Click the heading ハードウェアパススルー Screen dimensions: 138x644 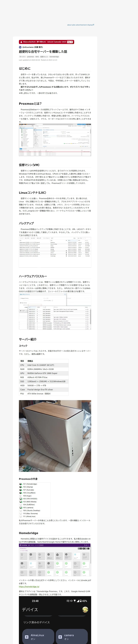[x=33, y=276]
